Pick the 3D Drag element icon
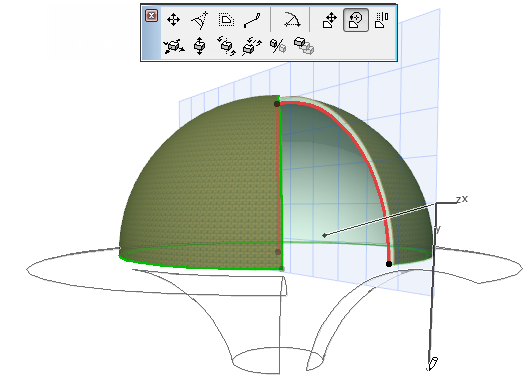 (x=174, y=46)
